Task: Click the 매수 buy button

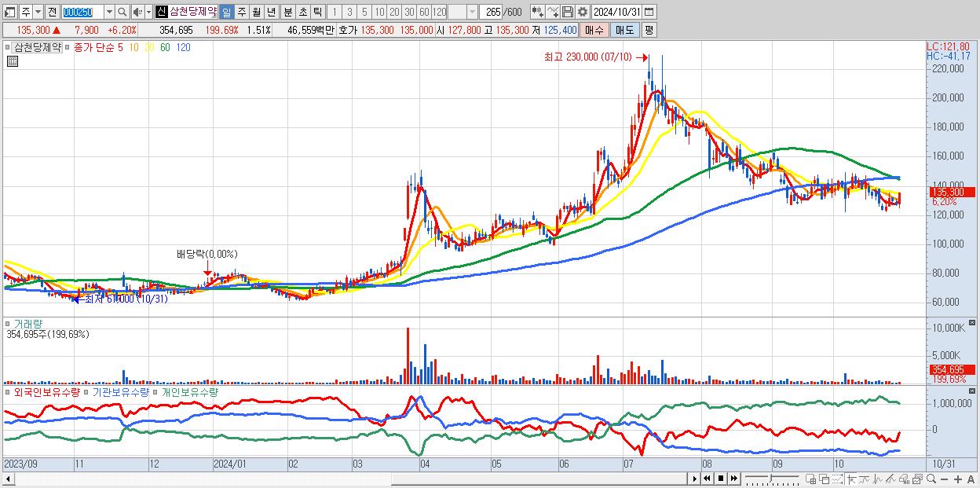Action: pos(594,30)
